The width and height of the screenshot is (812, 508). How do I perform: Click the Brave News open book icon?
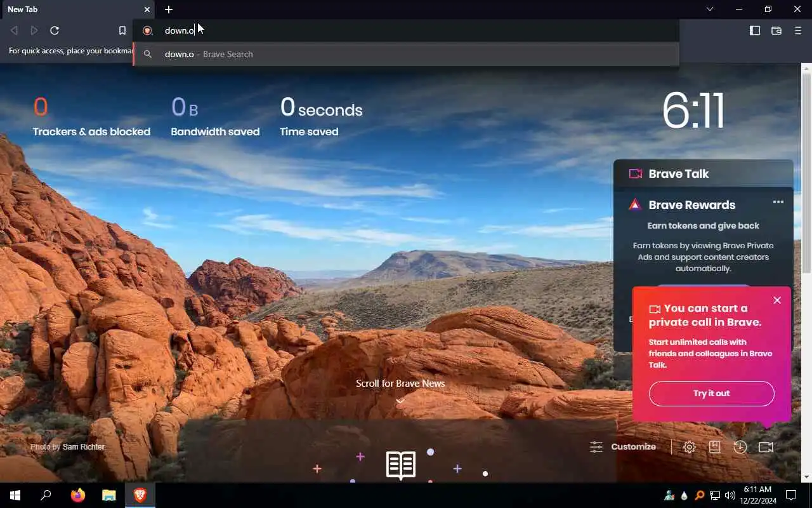coord(401,465)
